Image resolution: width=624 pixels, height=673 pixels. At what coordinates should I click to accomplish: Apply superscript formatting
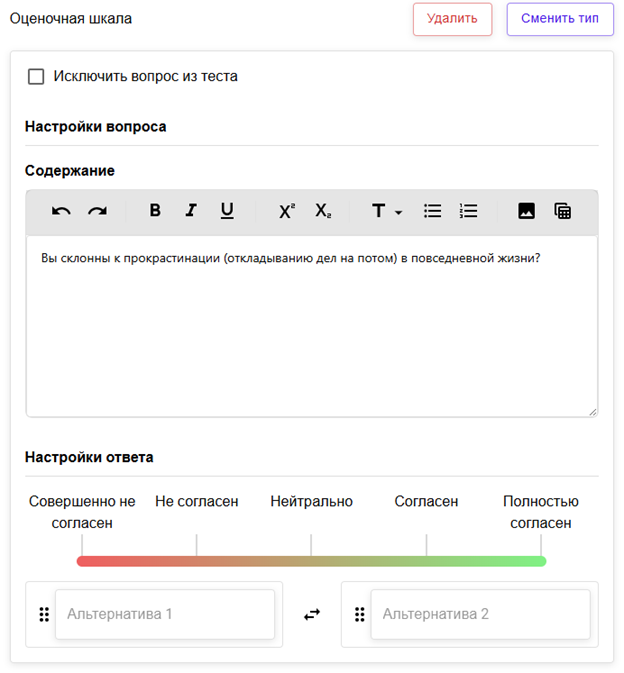[x=287, y=211]
